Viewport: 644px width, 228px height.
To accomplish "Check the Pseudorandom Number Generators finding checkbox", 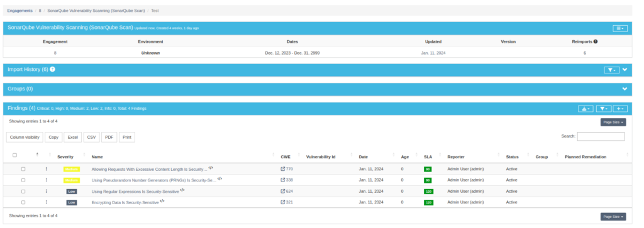I will [x=23, y=180].
